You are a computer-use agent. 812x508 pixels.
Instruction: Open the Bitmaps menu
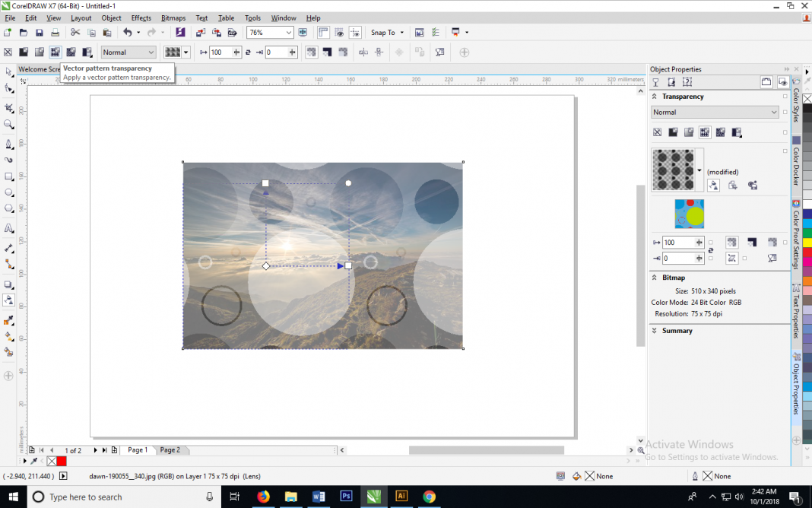(173, 17)
